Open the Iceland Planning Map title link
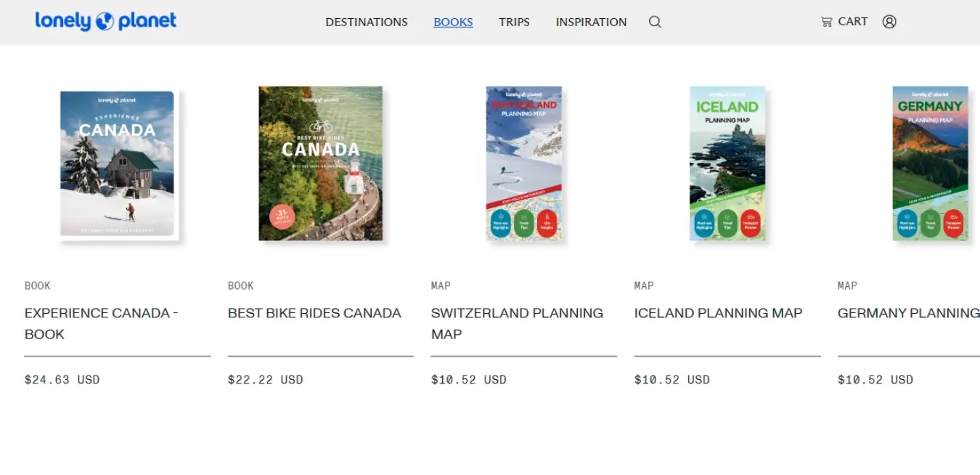 click(718, 313)
